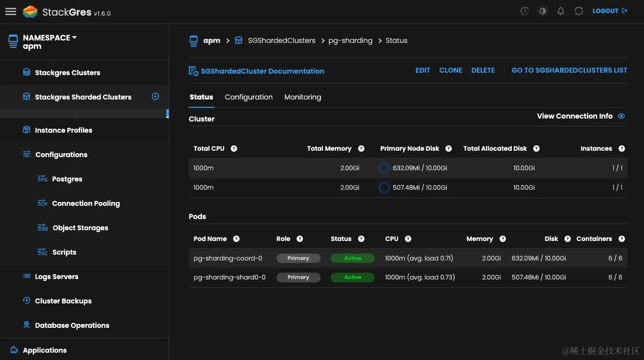Click help icon next to Memory column

coord(503,239)
